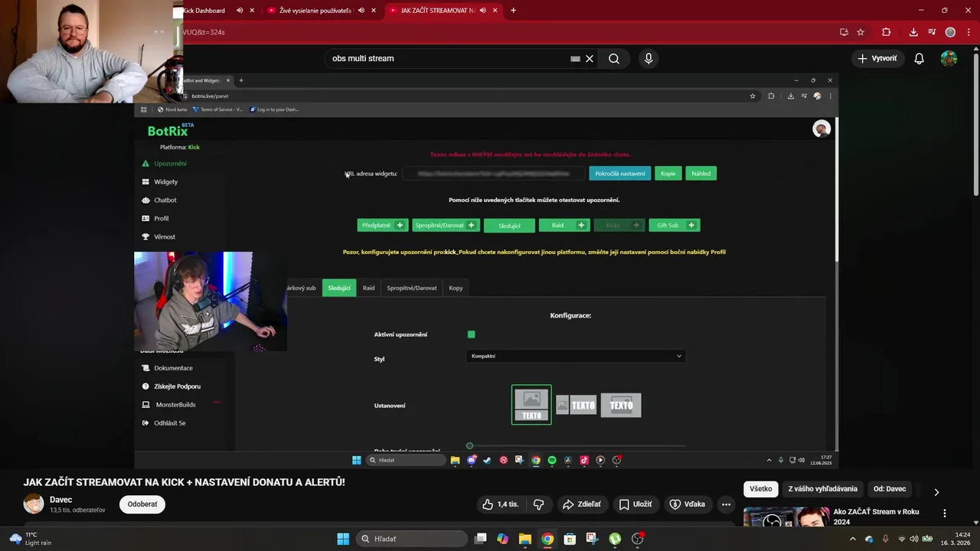Open Copilot icon on bottom taskbar
This screenshot has height=551, width=980.
[502, 539]
